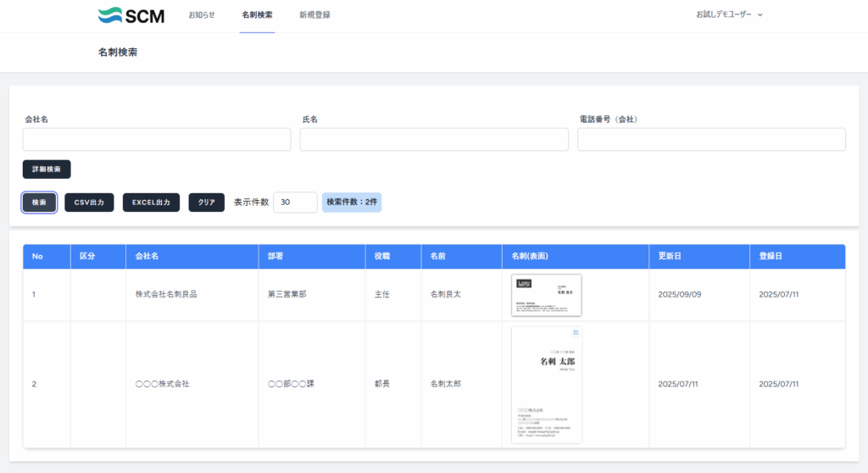The width and height of the screenshot is (868, 473).
Task: Reset filters with the クリア button
Action: pos(206,203)
